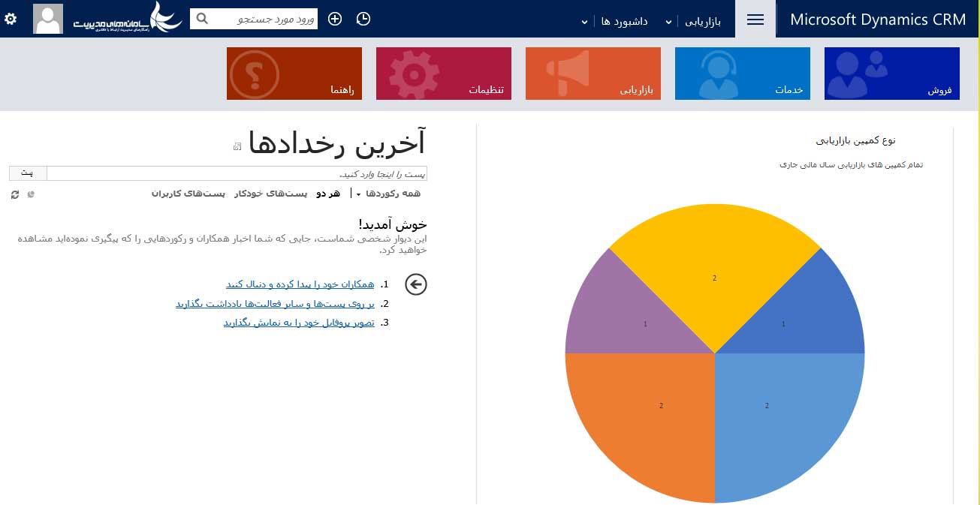Screen dimensions: 980x505
Task: Click the pop-out icon beside آخرین رخدادها
Action: (x=237, y=146)
